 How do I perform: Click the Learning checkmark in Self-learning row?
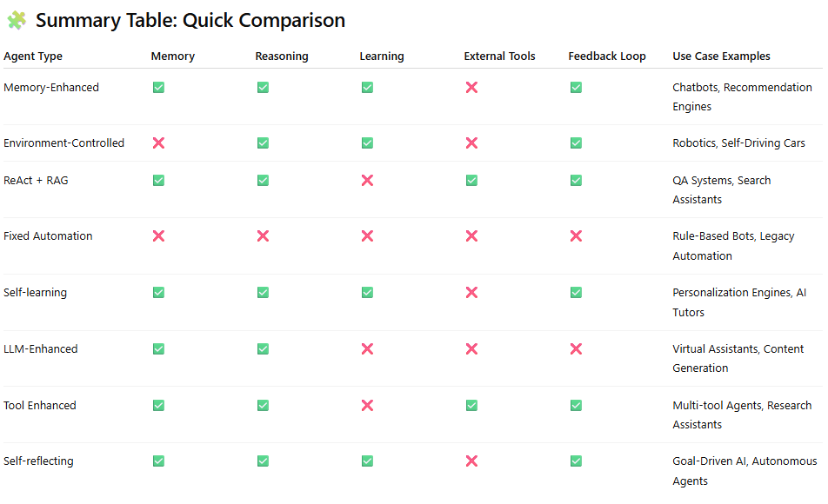[368, 292]
